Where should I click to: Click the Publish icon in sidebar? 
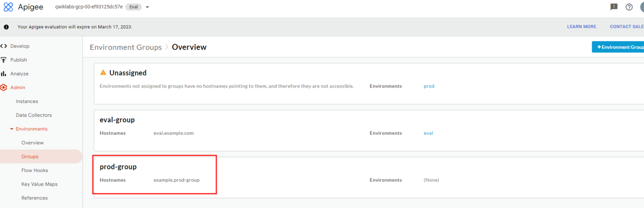tap(4, 60)
